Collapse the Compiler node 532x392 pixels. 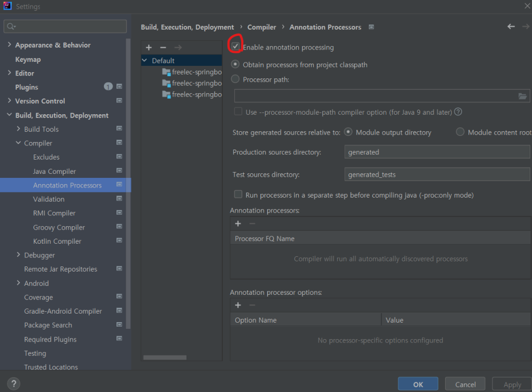18,143
